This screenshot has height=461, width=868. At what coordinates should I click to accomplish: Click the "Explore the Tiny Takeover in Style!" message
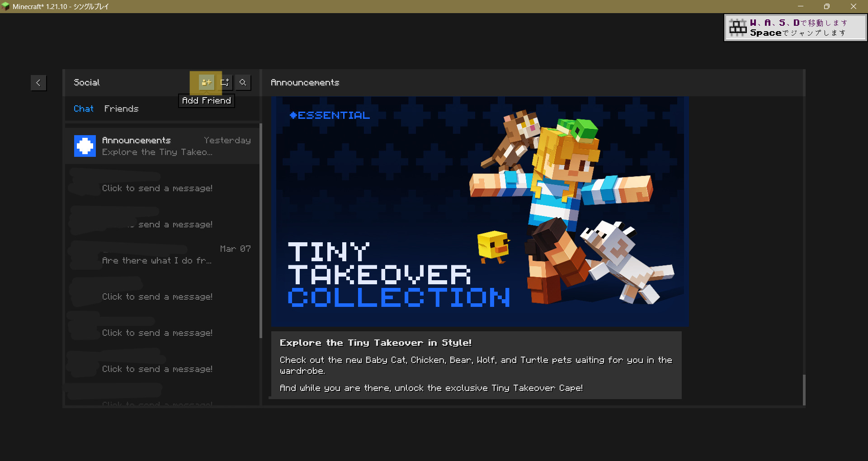click(x=476, y=365)
